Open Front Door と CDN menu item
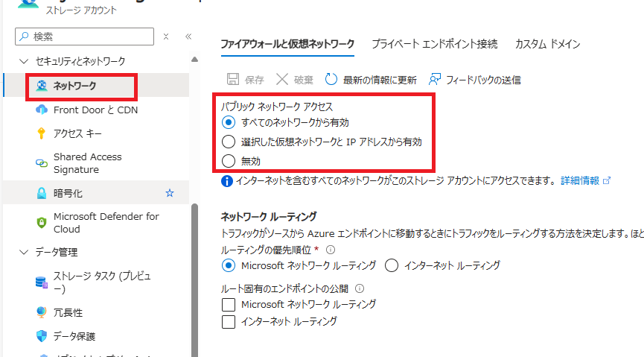The width and height of the screenshot is (644, 357). click(x=97, y=110)
